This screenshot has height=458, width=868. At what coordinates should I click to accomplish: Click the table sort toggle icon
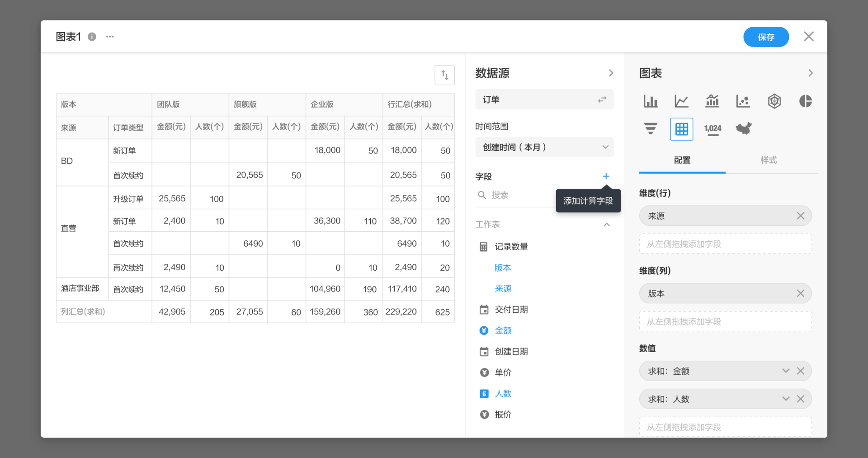coord(445,75)
